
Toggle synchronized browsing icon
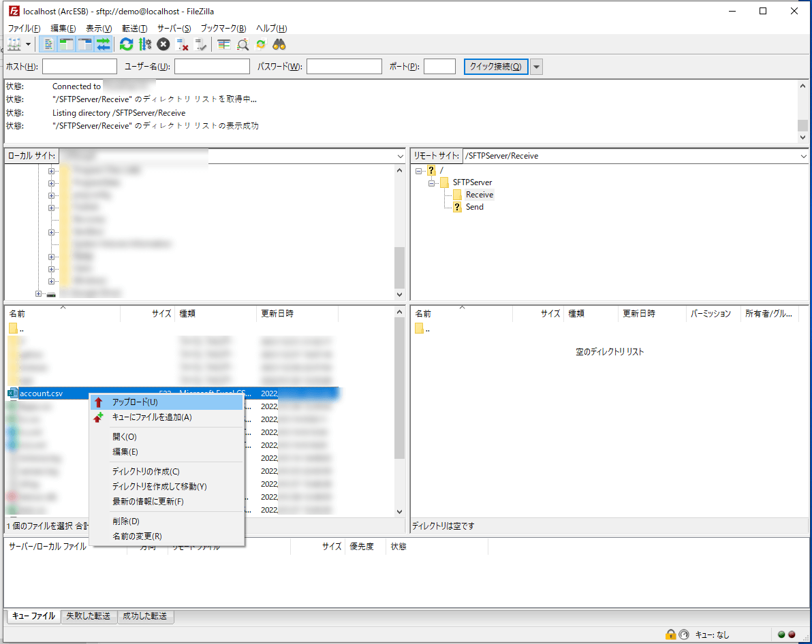click(261, 44)
